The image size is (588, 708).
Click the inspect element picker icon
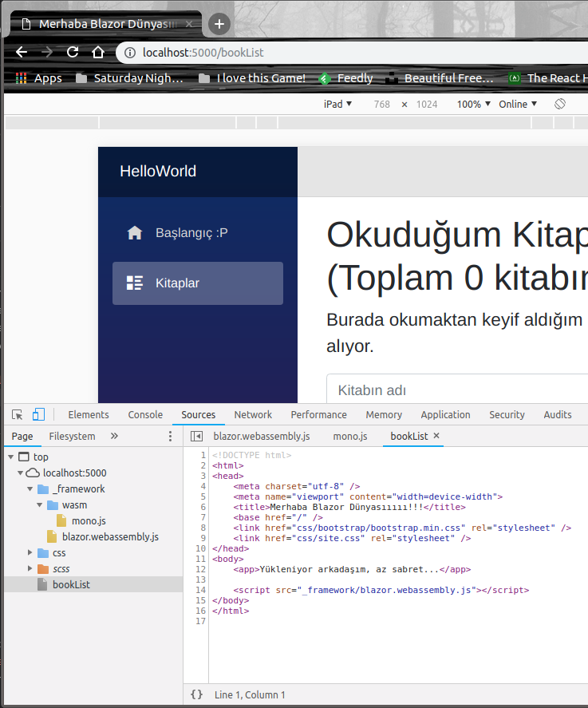(x=17, y=414)
